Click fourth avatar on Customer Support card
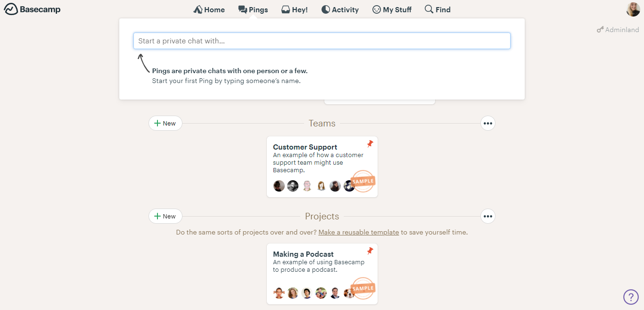Viewport: 644px width, 310px height. (321, 186)
